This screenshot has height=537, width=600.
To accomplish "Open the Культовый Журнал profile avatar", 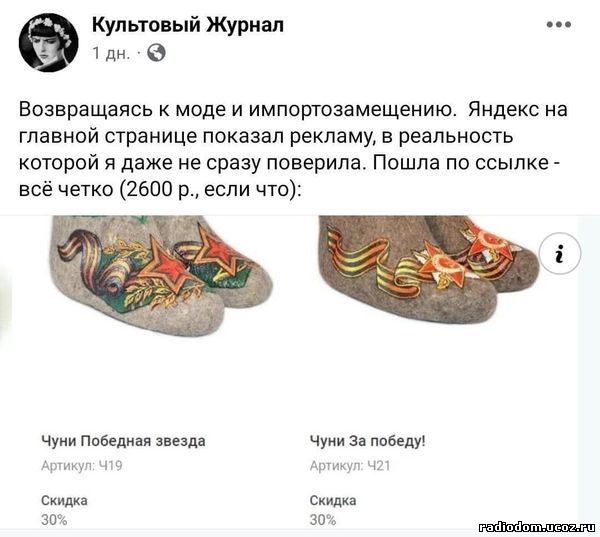I will [49, 42].
